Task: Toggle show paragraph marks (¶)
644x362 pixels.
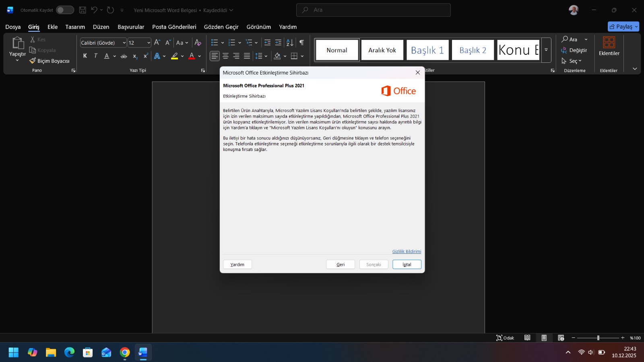Action: coord(301,42)
